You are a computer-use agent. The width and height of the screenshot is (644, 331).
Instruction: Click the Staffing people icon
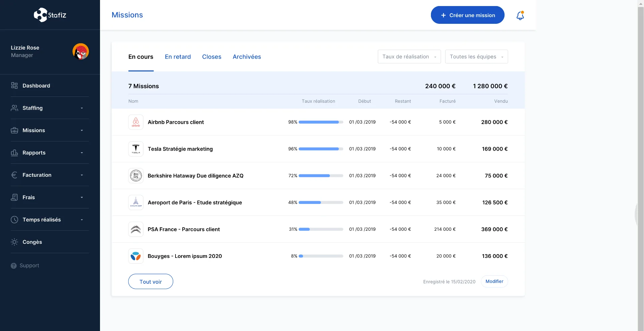14,108
